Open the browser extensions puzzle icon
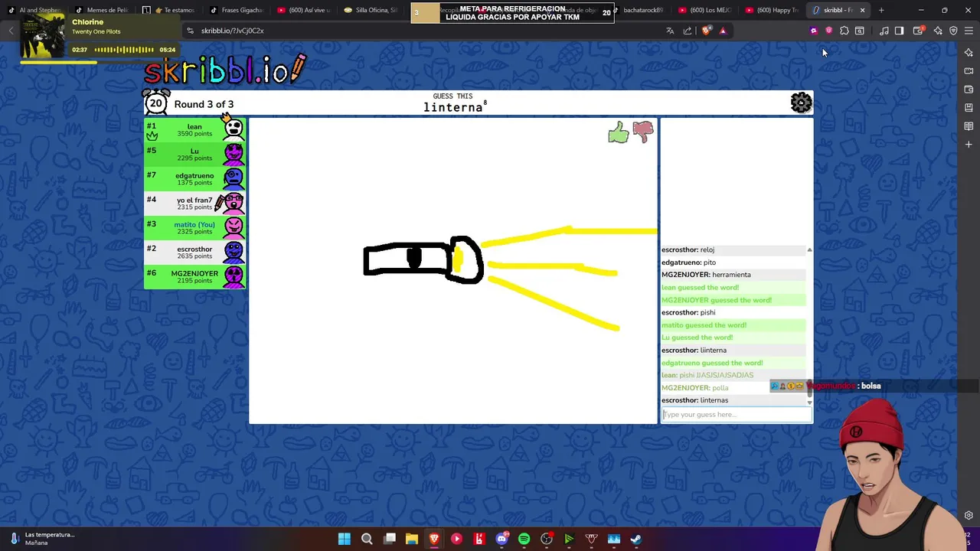 (x=844, y=31)
